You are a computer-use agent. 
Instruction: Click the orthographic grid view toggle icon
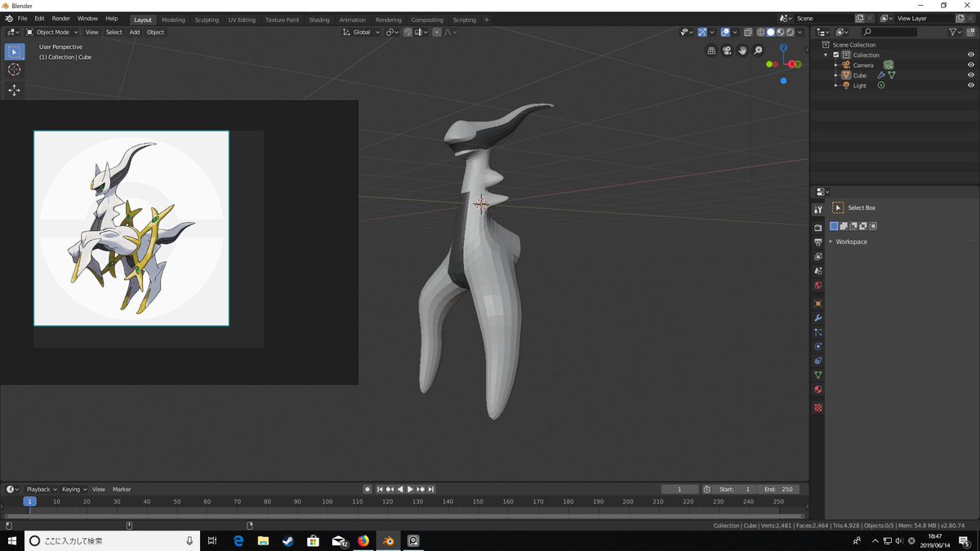pos(711,51)
